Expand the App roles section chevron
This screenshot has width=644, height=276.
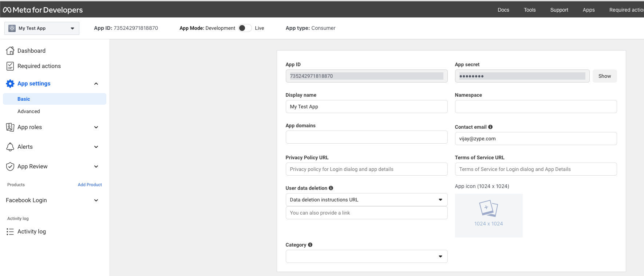pyautogui.click(x=96, y=127)
